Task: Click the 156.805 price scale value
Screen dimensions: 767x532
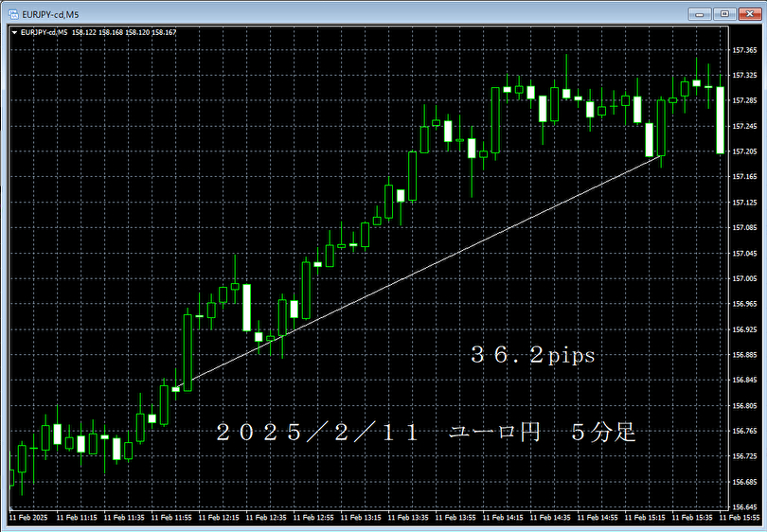Action: pyautogui.click(x=744, y=406)
